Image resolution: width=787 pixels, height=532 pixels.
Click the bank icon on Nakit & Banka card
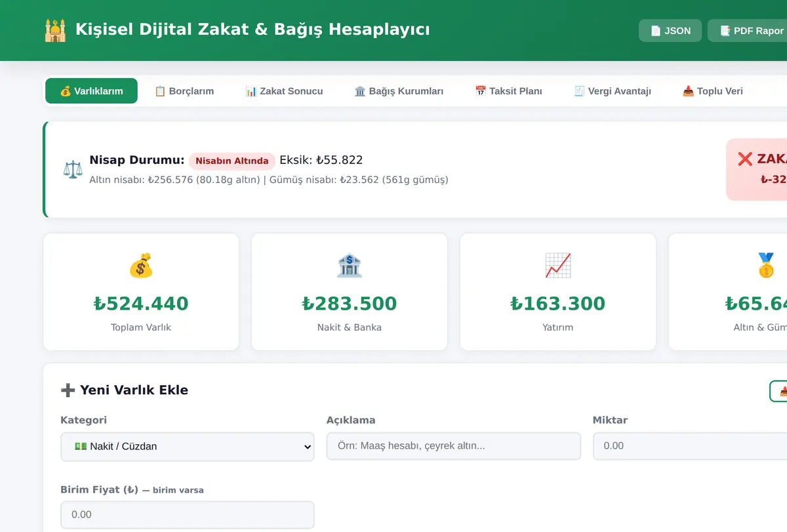point(350,266)
